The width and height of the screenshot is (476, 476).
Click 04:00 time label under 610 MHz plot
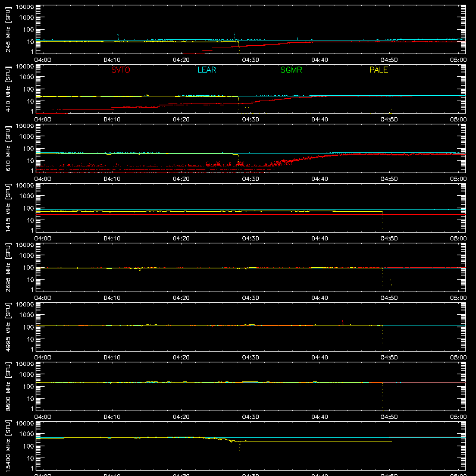42,179
